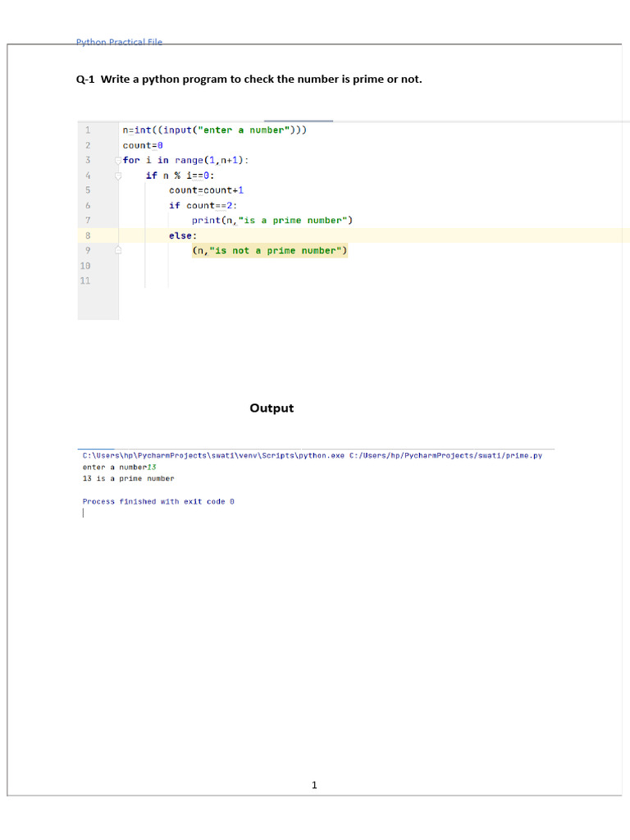Screen dimensions: 630x840
Task: Click the '13 is a prime number' output line
Action: click(128, 478)
